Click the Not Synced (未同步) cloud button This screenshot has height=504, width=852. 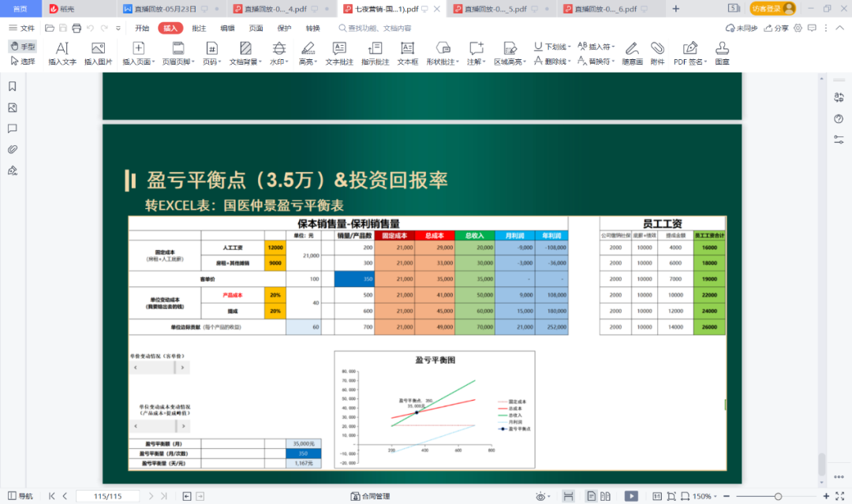coord(742,28)
